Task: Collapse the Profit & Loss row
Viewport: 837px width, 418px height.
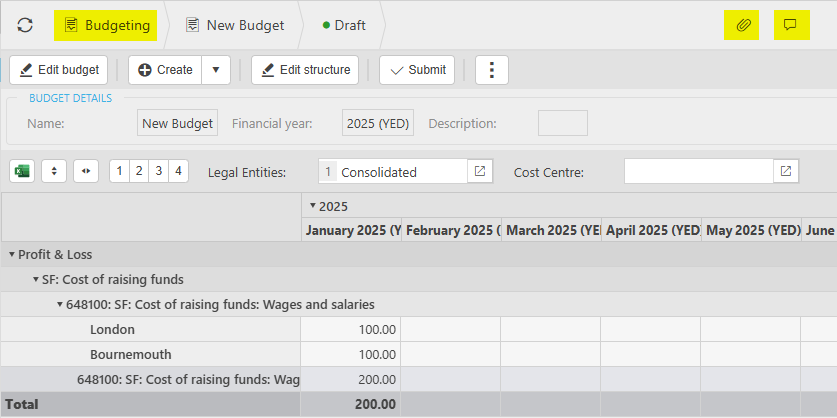Action: click(12, 255)
